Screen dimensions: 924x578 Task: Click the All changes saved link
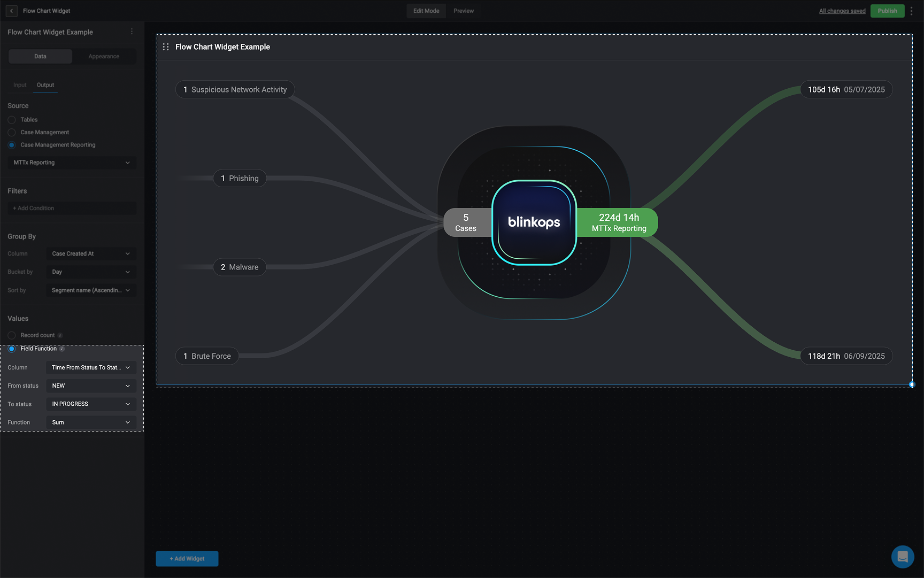(x=842, y=11)
